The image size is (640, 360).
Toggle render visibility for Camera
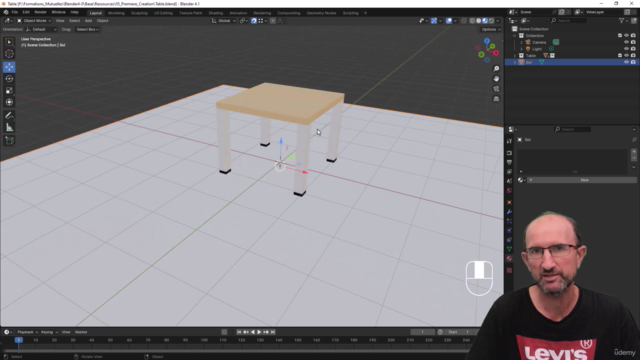coord(633,42)
